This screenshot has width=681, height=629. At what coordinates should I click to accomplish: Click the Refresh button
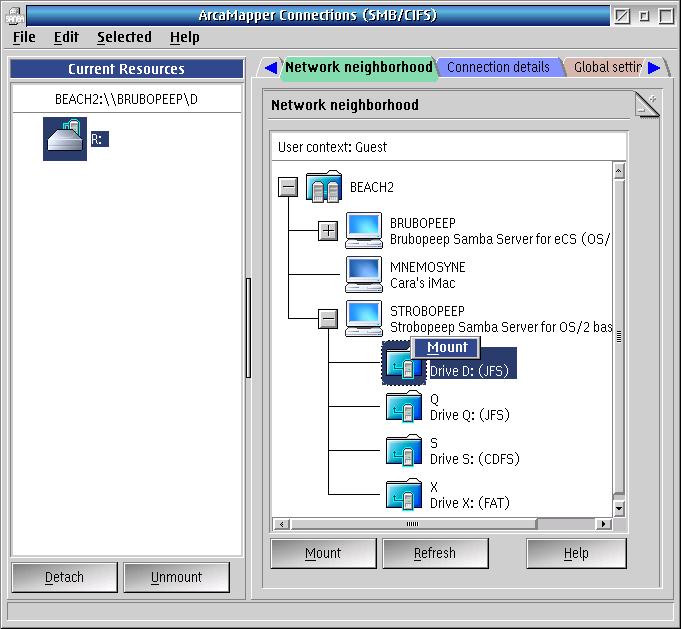coord(435,553)
